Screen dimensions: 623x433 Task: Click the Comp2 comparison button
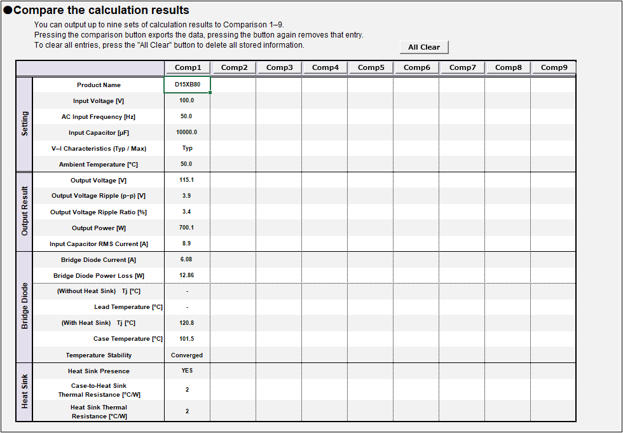[x=234, y=68]
